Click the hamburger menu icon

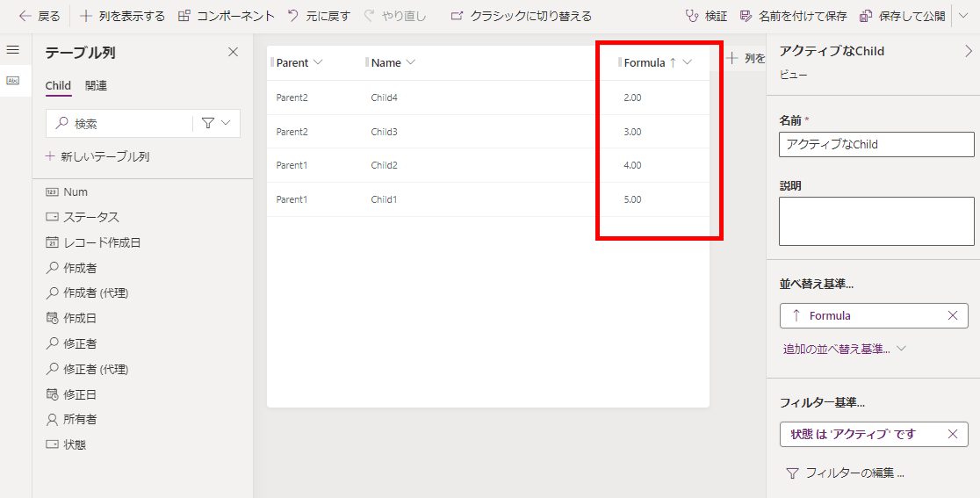tap(12, 50)
